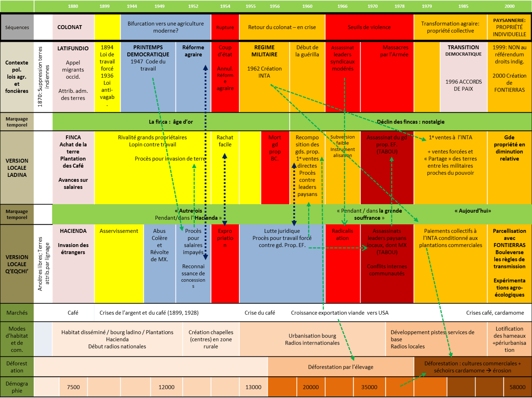Viewport: 532px width, 398px height.
Task: Click the 1880 year header
Action: (x=73, y=6)
